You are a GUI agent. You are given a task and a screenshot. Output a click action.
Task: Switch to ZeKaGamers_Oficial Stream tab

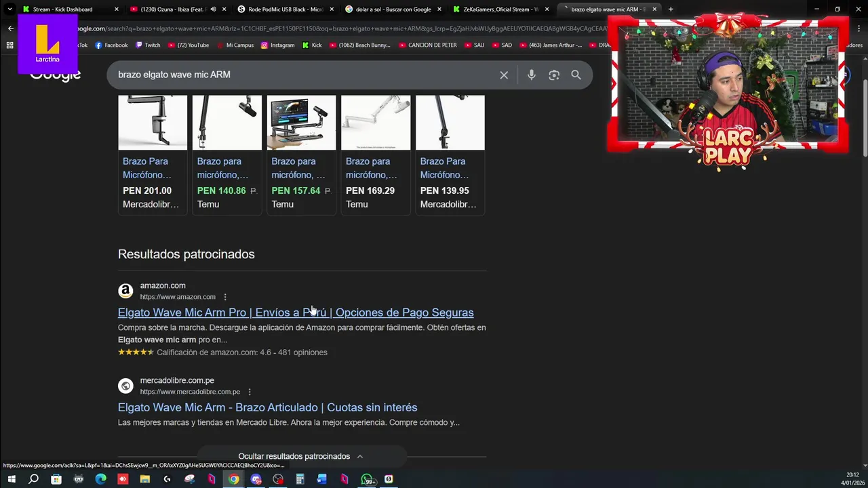pyautogui.click(x=500, y=9)
